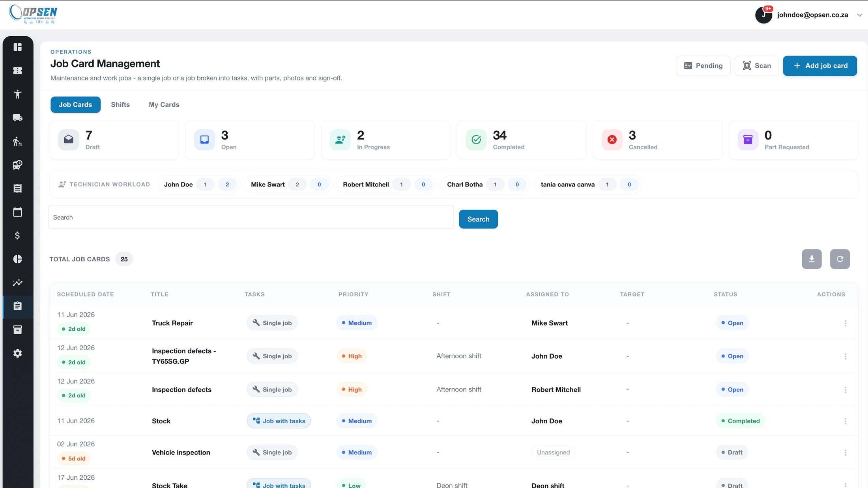The width and height of the screenshot is (868, 488).
Task: Click the refresh job cards icon
Action: tap(840, 259)
